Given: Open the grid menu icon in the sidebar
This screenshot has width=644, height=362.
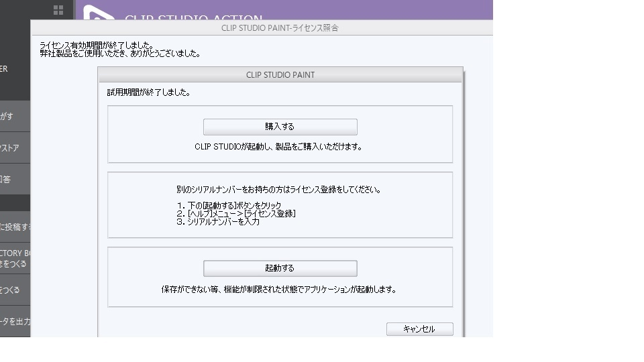Looking at the screenshot, I should click(x=58, y=10).
